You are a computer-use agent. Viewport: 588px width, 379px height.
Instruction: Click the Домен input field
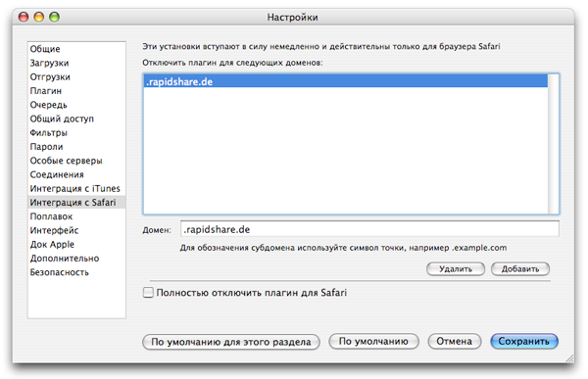coord(369,229)
